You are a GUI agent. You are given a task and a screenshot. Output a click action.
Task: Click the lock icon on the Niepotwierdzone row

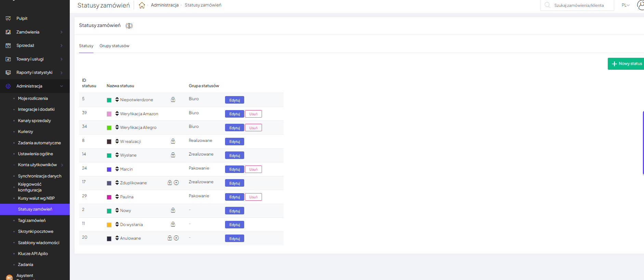tap(173, 99)
